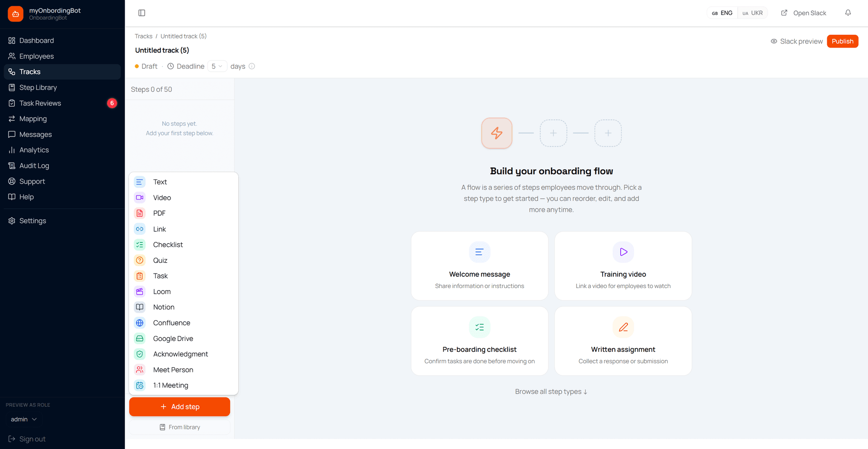This screenshot has width=868, height=449.
Task: Click the Text step type icon
Action: [x=140, y=182]
